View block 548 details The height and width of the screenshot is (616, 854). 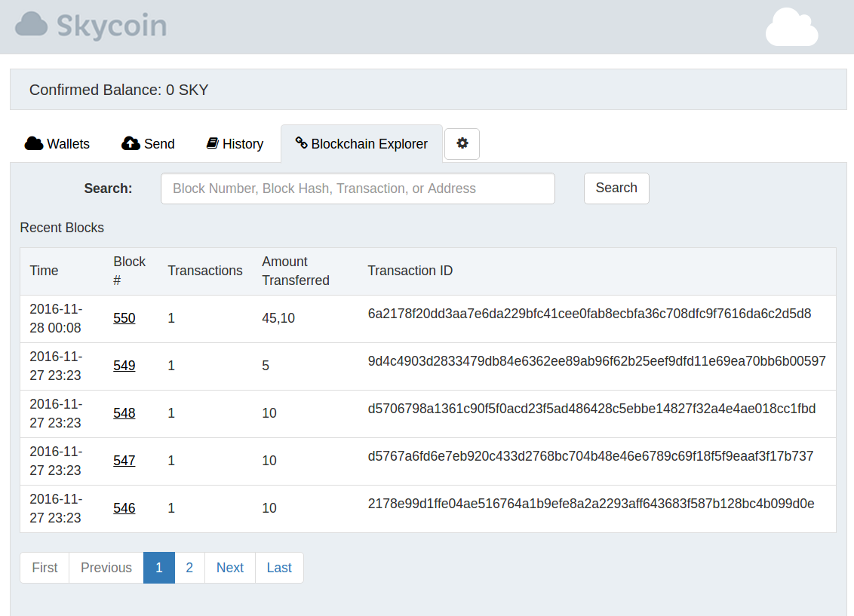coord(124,413)
